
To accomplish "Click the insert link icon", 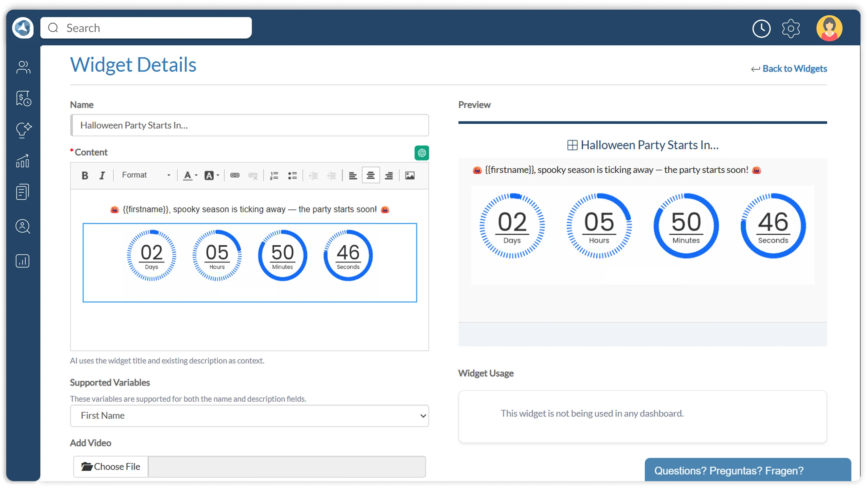I will click(x=235, y=176).
